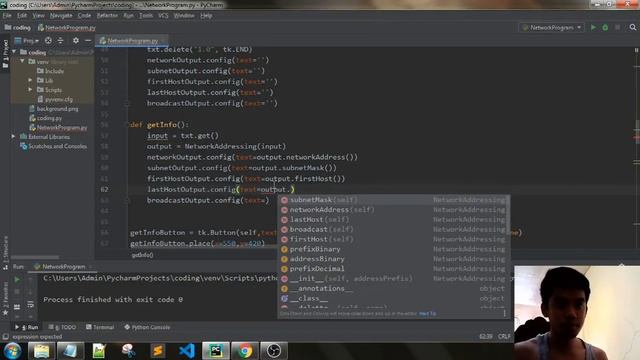Open the Notepad++ taskbar icon
This screenshot has width=640, height=360.
tap(99, 351)
